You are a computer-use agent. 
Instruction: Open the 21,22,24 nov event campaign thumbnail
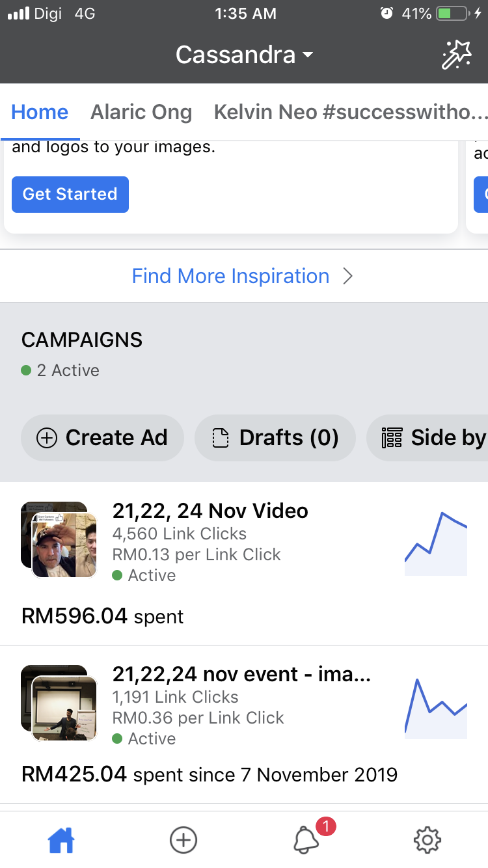click(59, 703)
